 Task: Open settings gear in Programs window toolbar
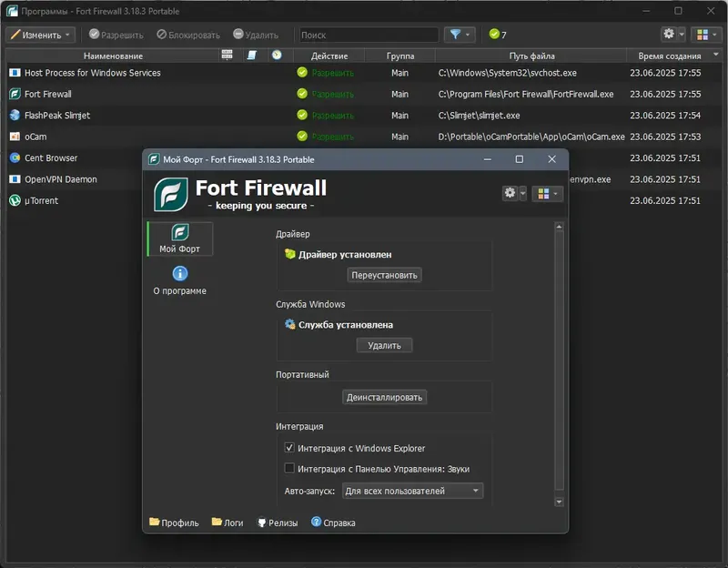[669, 34]
